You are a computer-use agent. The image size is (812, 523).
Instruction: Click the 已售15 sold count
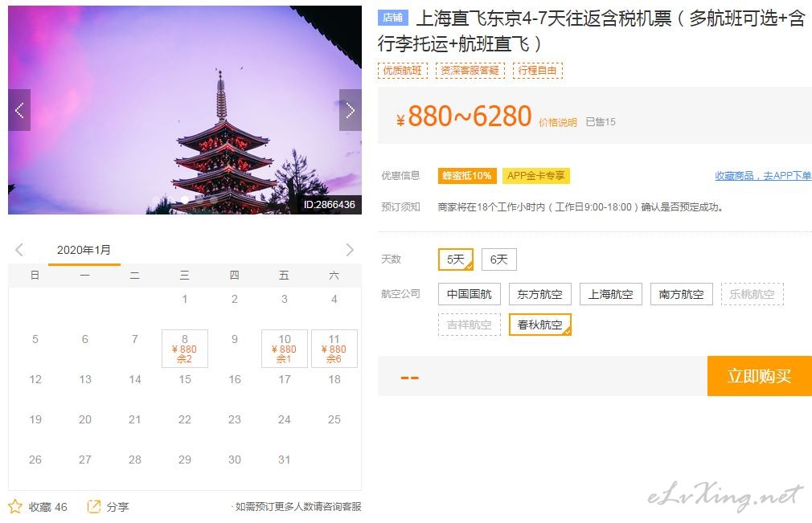click(x=601, y=122)
